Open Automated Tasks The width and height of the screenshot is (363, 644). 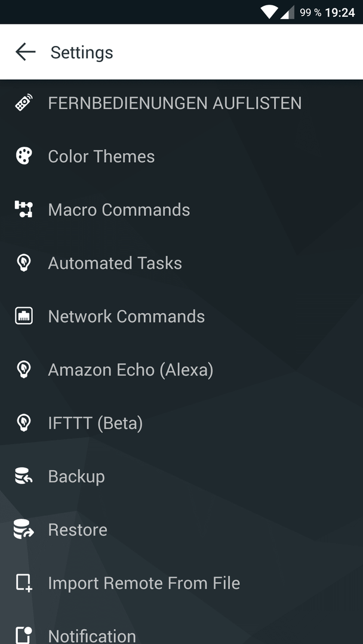coord(181,263)
